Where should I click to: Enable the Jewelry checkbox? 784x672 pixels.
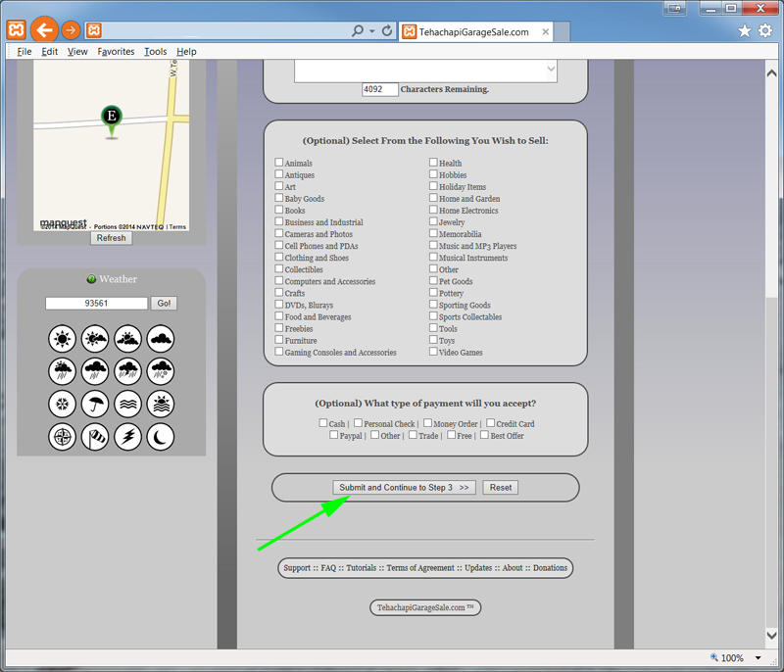[x=433, y=220]
